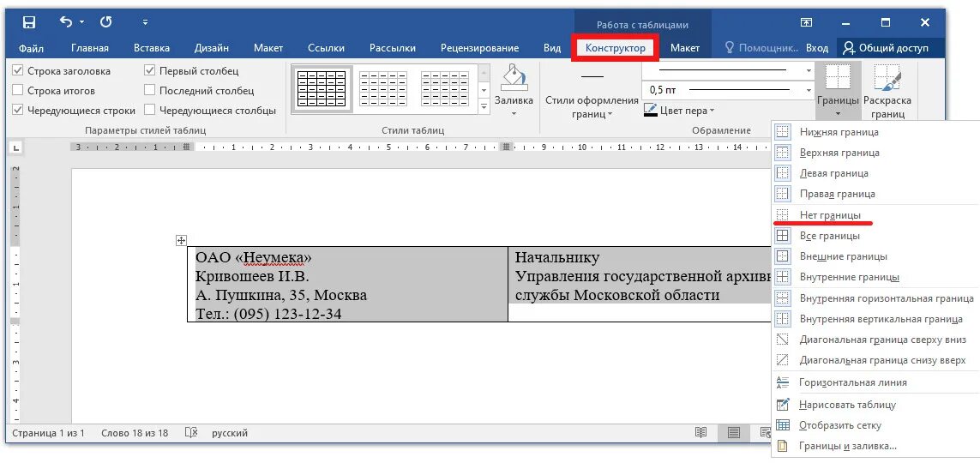Activate the Раскраска границ border painter

pos(887,91)
